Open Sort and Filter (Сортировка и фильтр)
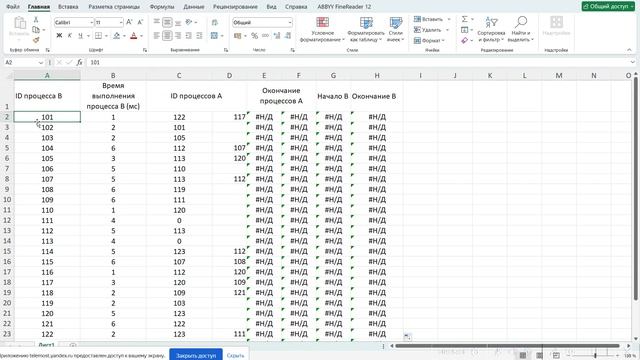 click(x=491, y=29)
